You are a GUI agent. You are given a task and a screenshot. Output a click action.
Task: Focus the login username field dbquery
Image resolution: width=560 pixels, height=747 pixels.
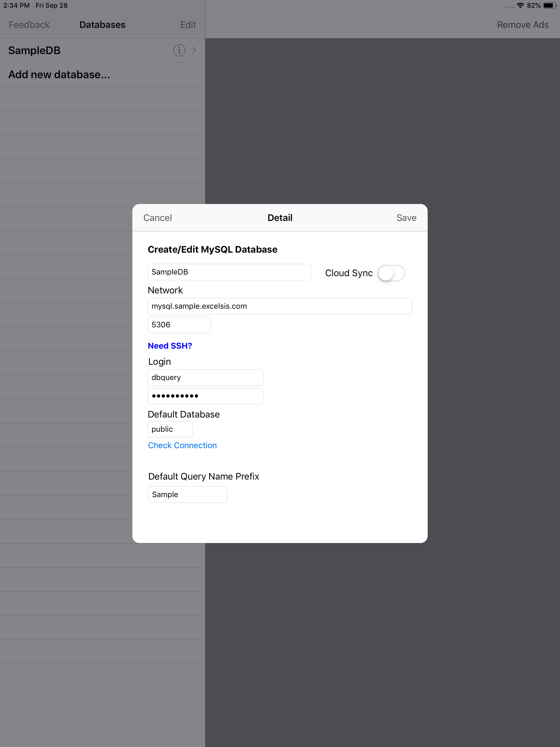click(205, 378)
